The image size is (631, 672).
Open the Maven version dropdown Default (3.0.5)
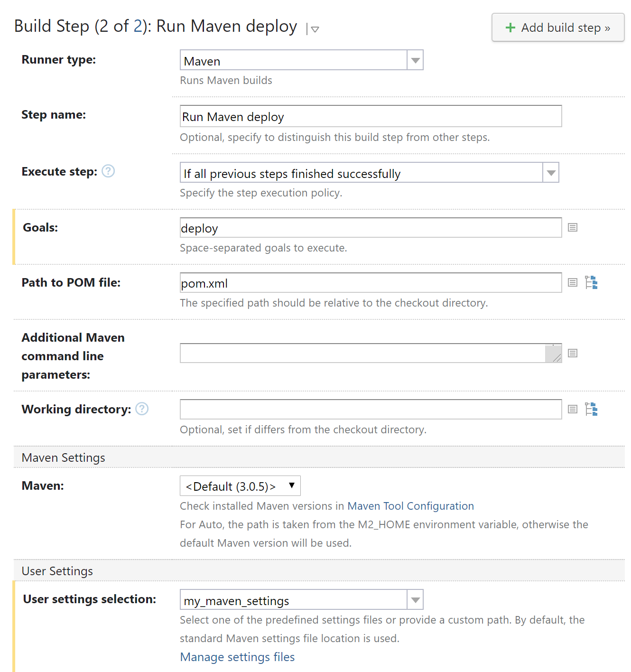(240, 486)
